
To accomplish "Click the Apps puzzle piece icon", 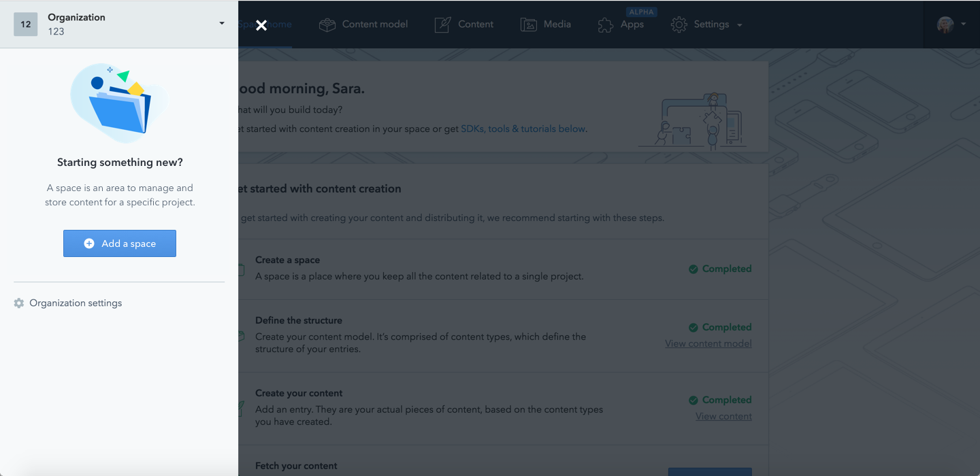I will 605,25.
